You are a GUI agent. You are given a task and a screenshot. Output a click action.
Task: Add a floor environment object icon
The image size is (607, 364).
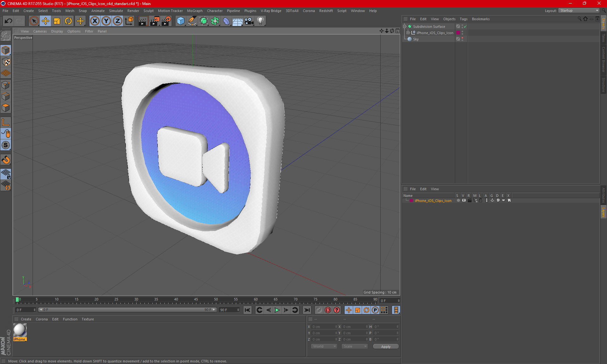tap(237, 21)
